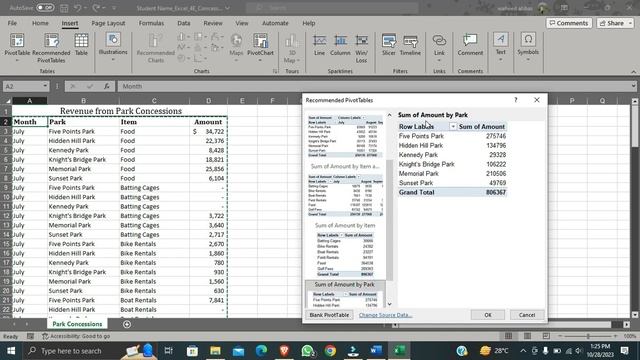
Task: Expand the Name Box dropdown
Action: click(x=45, y=86)
